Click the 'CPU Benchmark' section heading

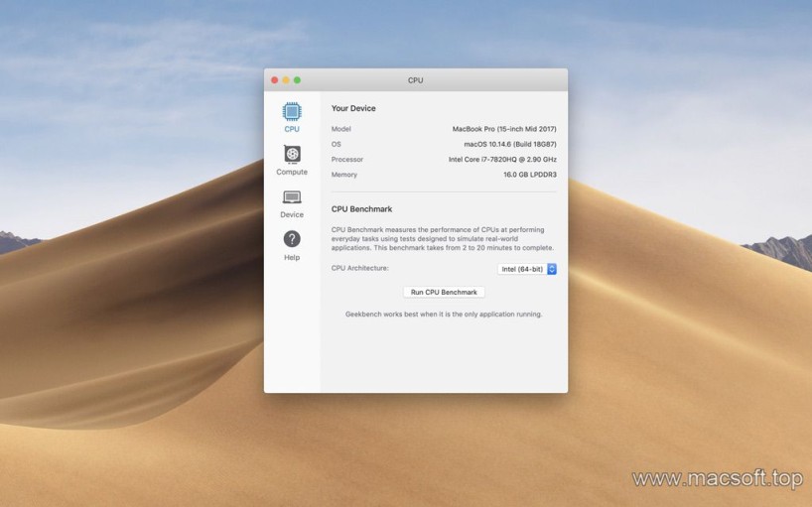pos(361,209)
